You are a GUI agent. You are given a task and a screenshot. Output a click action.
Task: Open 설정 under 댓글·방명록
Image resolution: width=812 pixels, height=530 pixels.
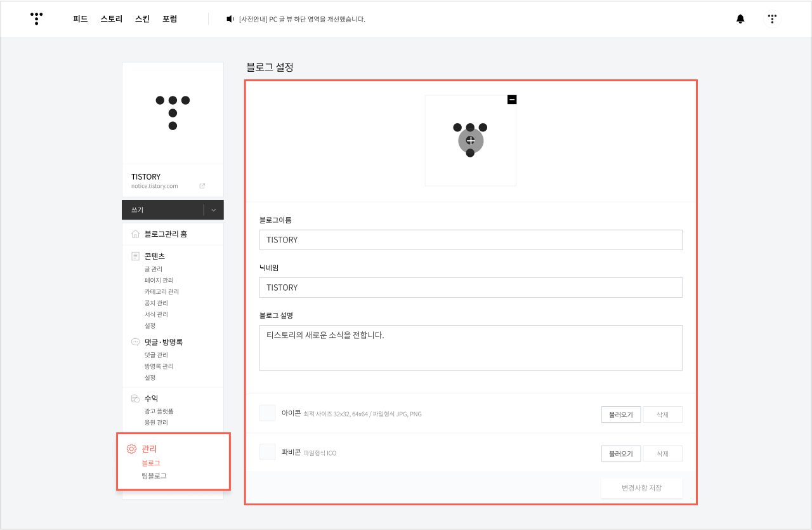150,378
